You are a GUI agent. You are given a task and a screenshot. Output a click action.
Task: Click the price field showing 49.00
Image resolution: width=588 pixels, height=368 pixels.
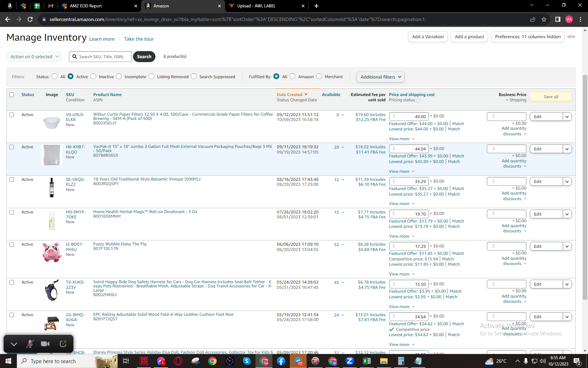click(x=409, y=117)
